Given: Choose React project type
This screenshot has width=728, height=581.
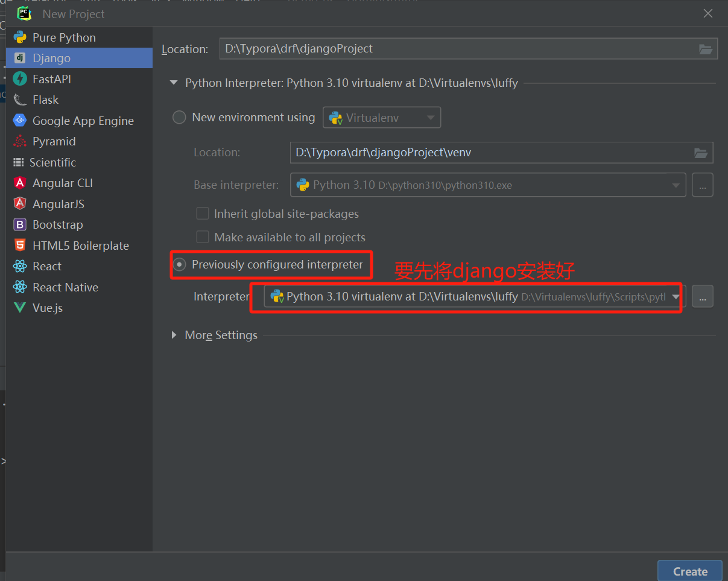Looking at the screenshot, I should (79, 266).
